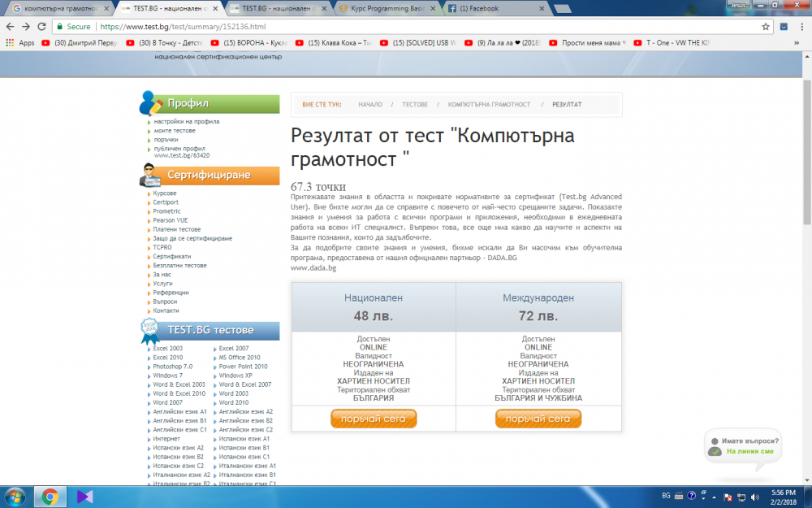This screenshot has width=812, height=508.
Task: Expand hidden bookmarks with the double chevron
Action: (797, 43)
